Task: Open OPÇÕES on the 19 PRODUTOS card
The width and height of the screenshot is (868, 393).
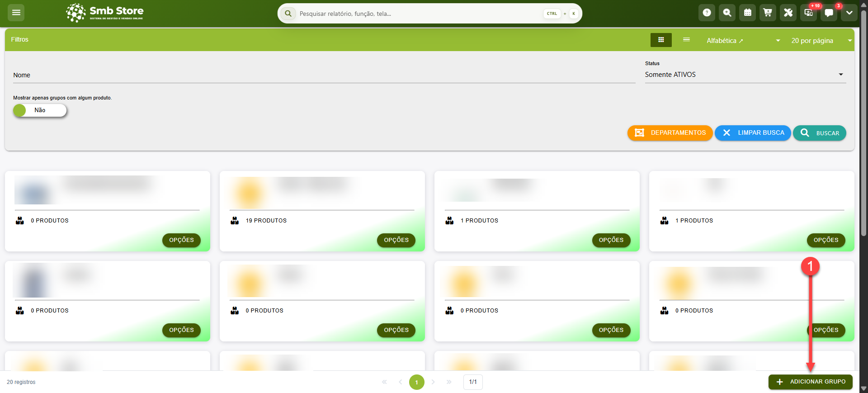Action: [x=396, y=240]
